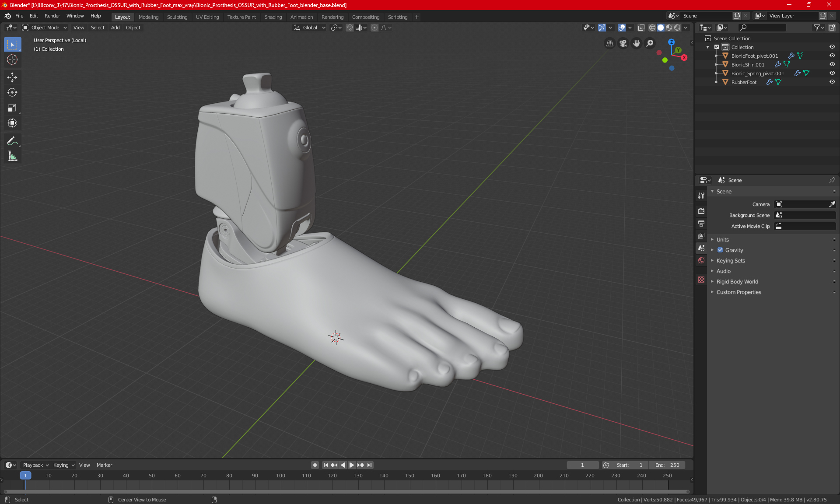Toggle orthographic/perspective grid view icon
Screen dimensions: 840x504
click(x=609, y=43)
